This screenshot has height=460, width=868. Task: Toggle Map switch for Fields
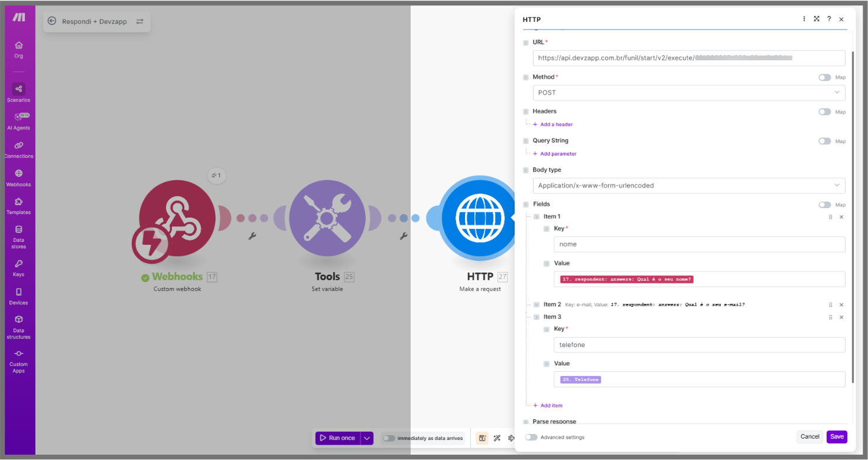click(824, 205)
